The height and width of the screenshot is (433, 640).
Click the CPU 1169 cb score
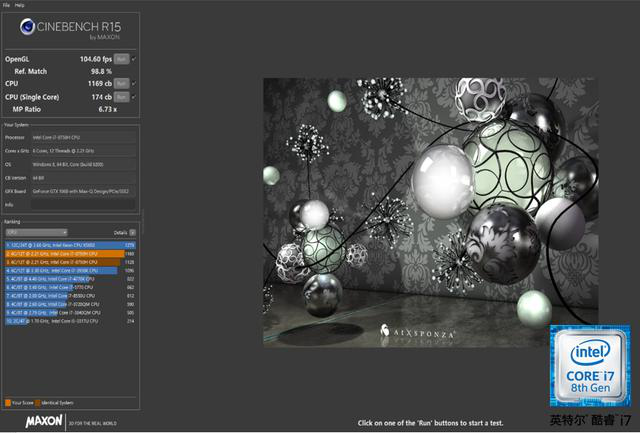pyautogui.click(x=100, y=84)
